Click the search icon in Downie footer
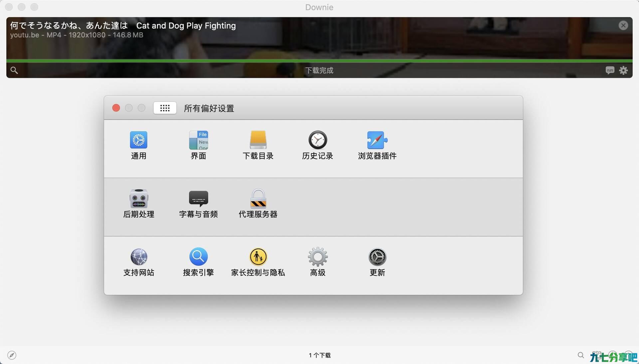This screenshot has width=639, height=364. [x=581, y=355]
